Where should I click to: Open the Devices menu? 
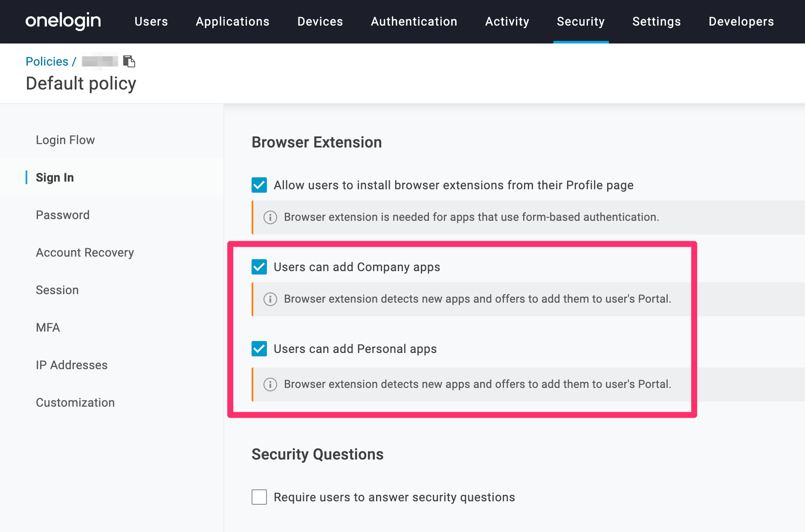[320, 21]
